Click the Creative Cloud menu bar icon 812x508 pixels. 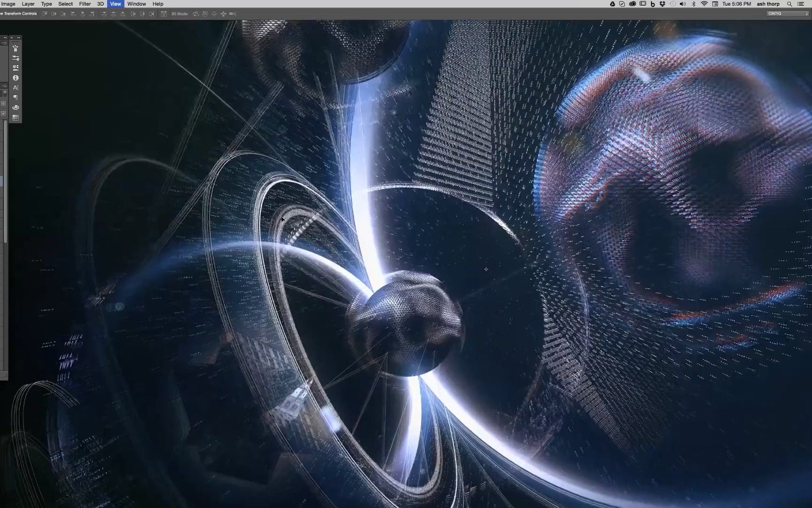(632, 4)
